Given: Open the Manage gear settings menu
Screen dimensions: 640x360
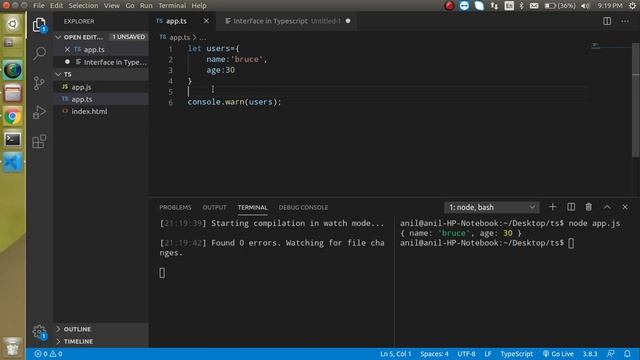Looking at the screenshot, I should point(39,332).
